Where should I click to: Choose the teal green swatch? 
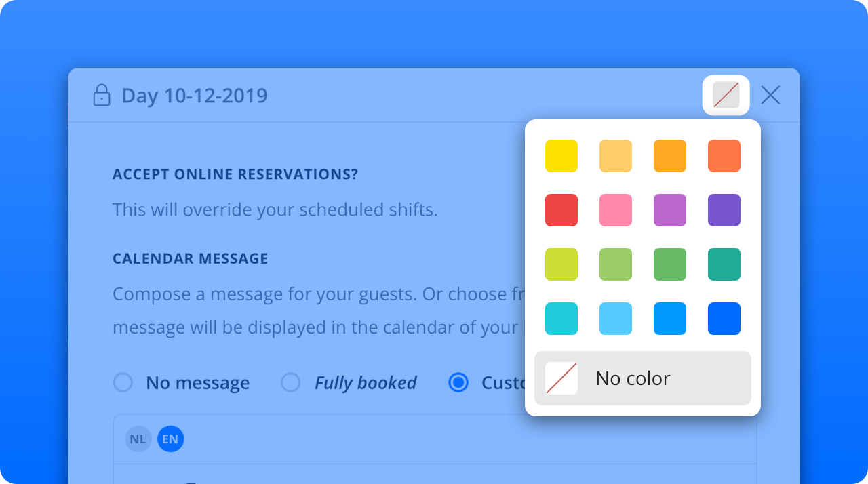pos(724,264)
